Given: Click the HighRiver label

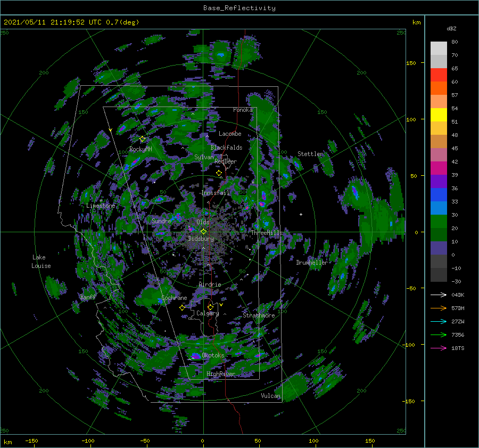Looking at the screenshot, I should (x=221, y=374).
